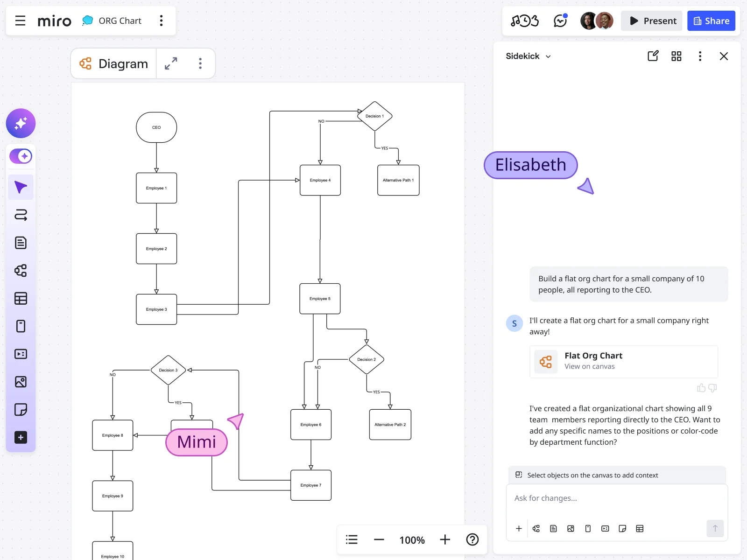747x560 pixels.
Task: Open the Sidekick three-dot menu
Action: (700, 56)
